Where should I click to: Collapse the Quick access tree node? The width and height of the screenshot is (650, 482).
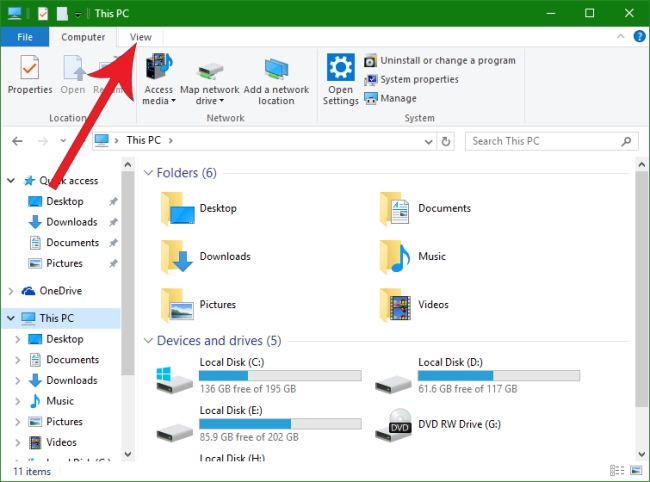pos(11,180)
